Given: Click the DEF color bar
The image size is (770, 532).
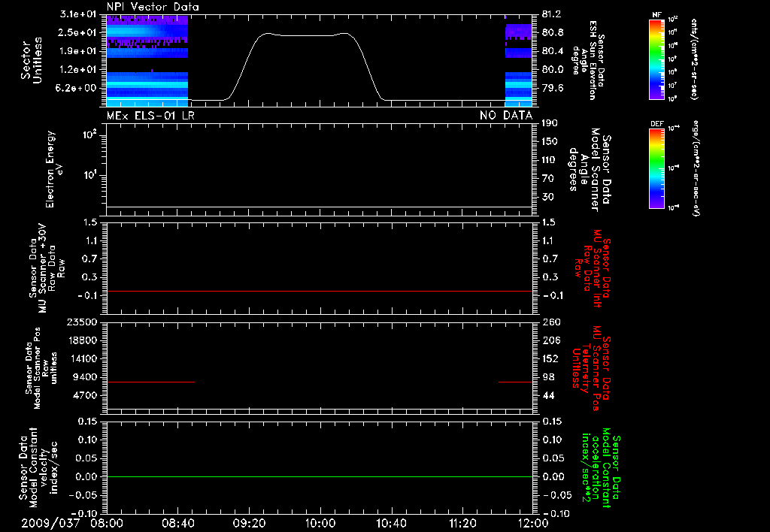Looking at the screenshot, I should pos(657,168).
